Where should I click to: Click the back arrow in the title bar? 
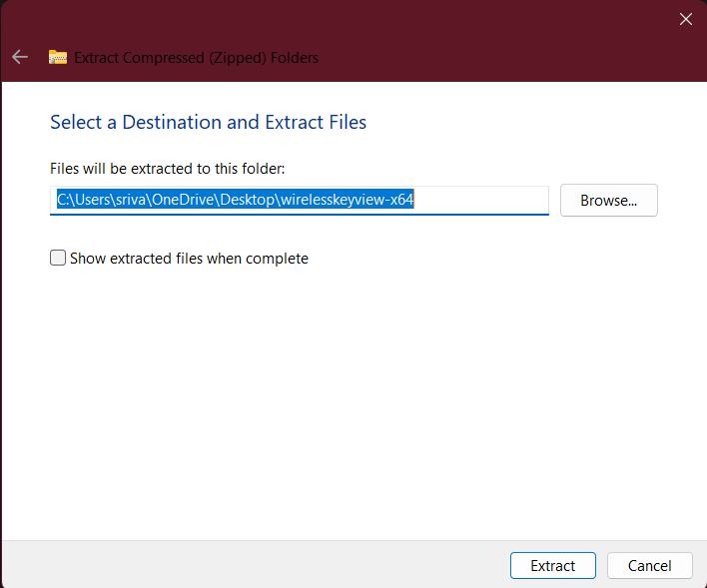[20, 57]
